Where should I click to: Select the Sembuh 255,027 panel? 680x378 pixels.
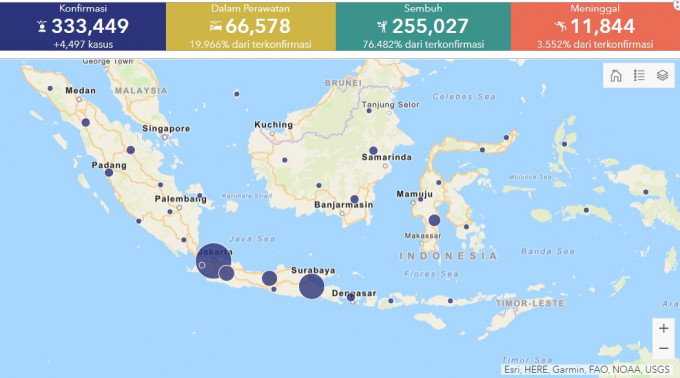point(423,26)
